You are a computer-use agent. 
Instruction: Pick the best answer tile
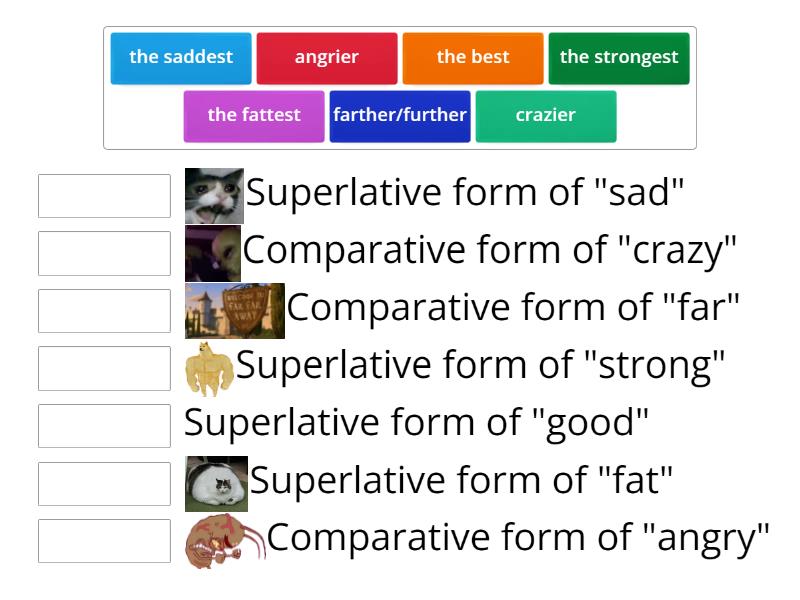click(471, 57)
